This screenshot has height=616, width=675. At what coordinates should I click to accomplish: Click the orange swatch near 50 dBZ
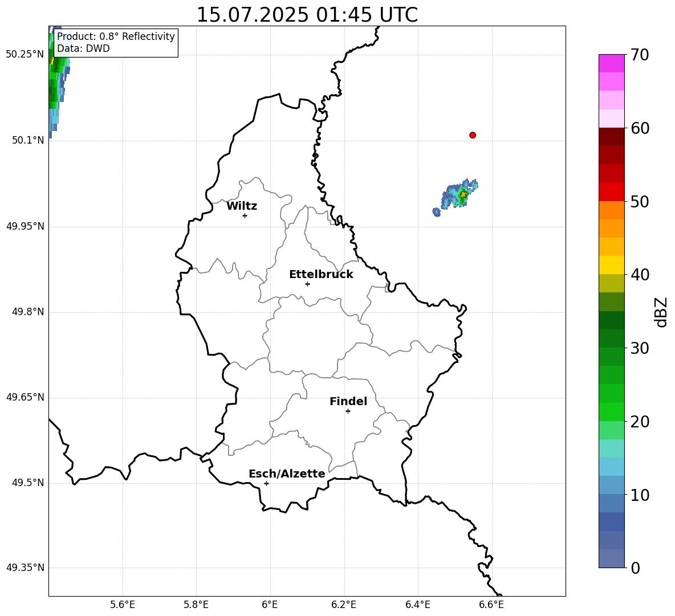pyautogui.click(x=612, y=210)
